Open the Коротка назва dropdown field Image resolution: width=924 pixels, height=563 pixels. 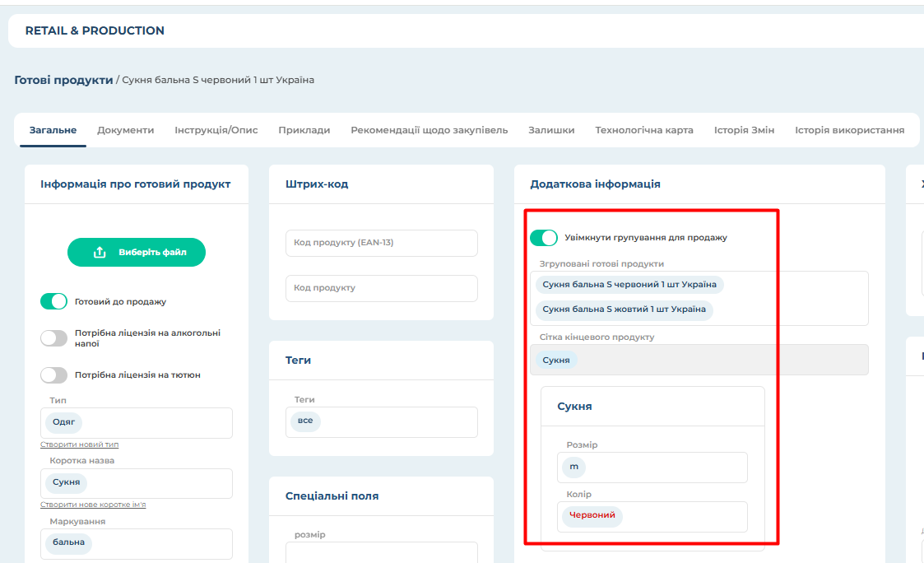click(x=136, y=483)
